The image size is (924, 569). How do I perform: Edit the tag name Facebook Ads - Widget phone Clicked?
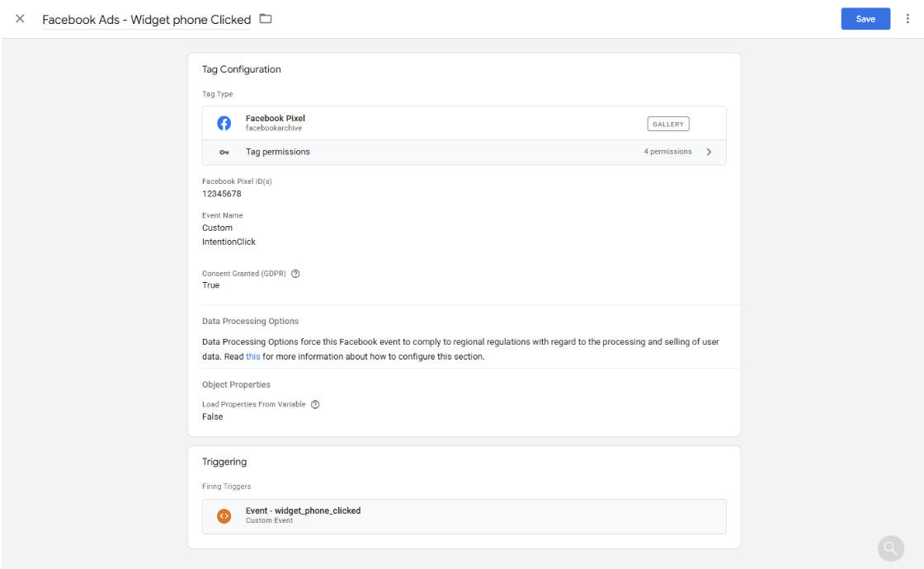[x=147, y=20]
